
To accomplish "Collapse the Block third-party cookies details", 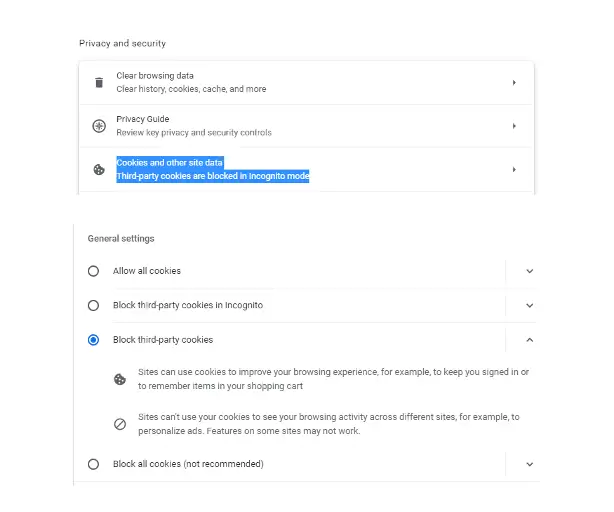I will click(x=529, y=340).
